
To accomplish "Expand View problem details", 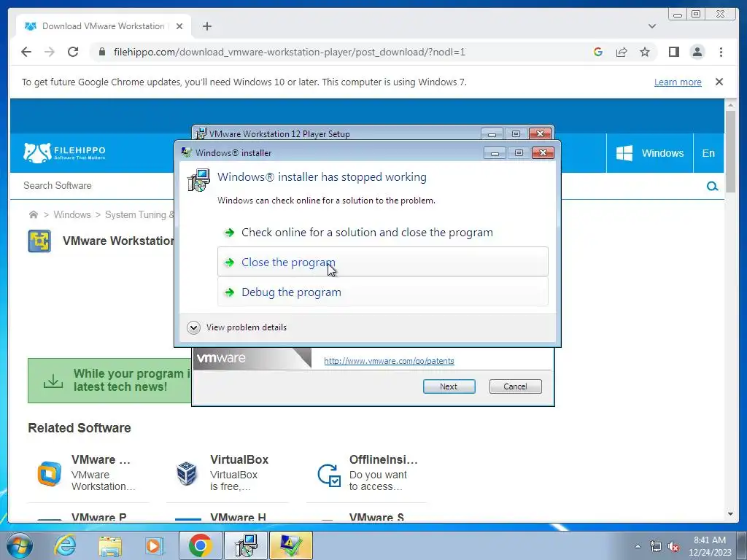I will (x=237, y=327).
